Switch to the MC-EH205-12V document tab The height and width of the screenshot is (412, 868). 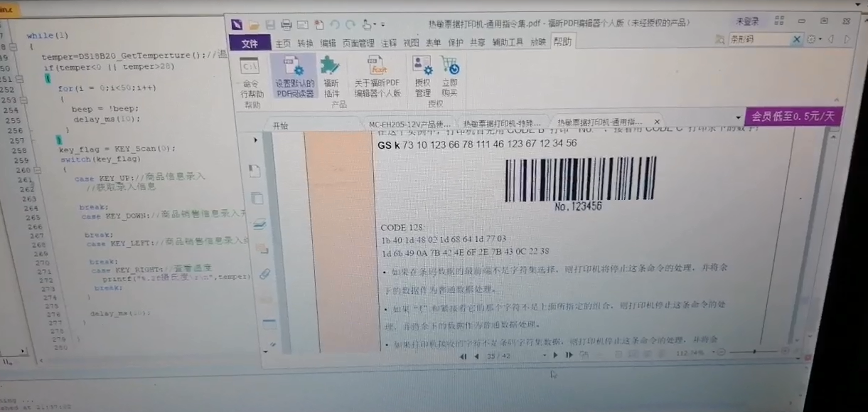409,124
